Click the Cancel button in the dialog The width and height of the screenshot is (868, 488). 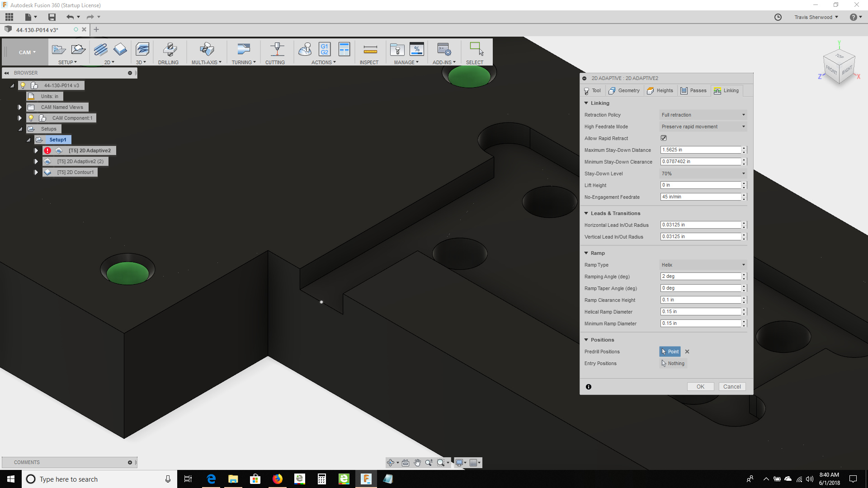[x=732, y=386]
